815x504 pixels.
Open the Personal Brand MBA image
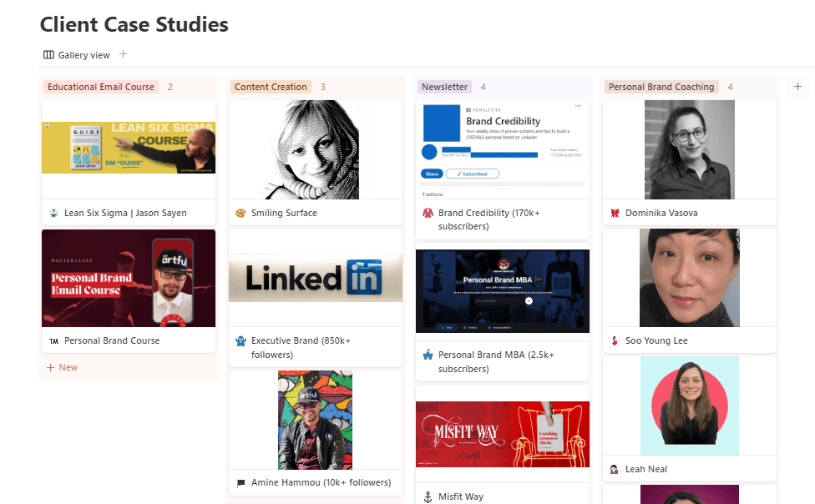(x=503, y=291)
